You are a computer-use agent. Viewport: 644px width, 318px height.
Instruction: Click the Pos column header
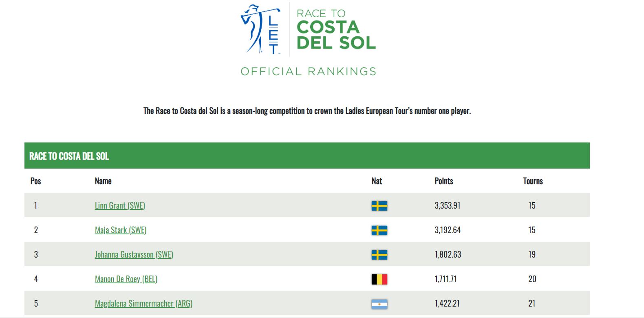click(36, 181)
